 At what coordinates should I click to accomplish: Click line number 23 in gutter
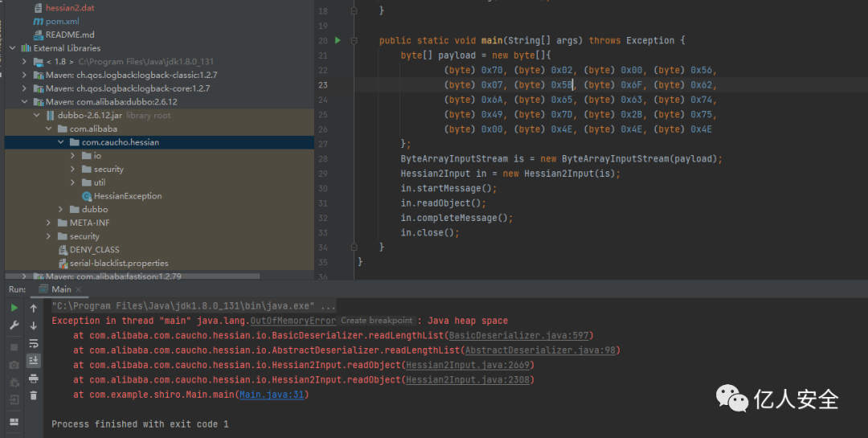click(323, 84)
